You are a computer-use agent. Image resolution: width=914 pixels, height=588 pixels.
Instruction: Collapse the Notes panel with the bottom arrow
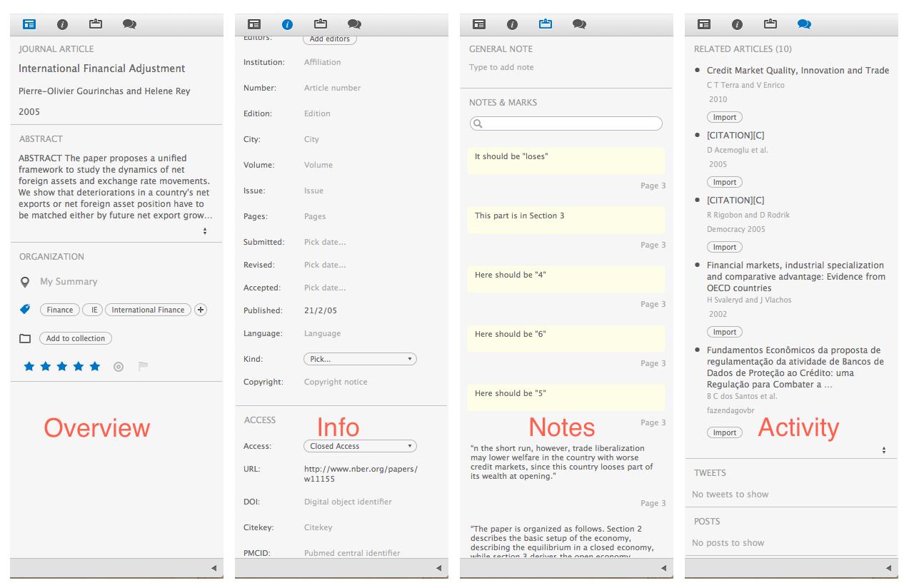[663, 568]
